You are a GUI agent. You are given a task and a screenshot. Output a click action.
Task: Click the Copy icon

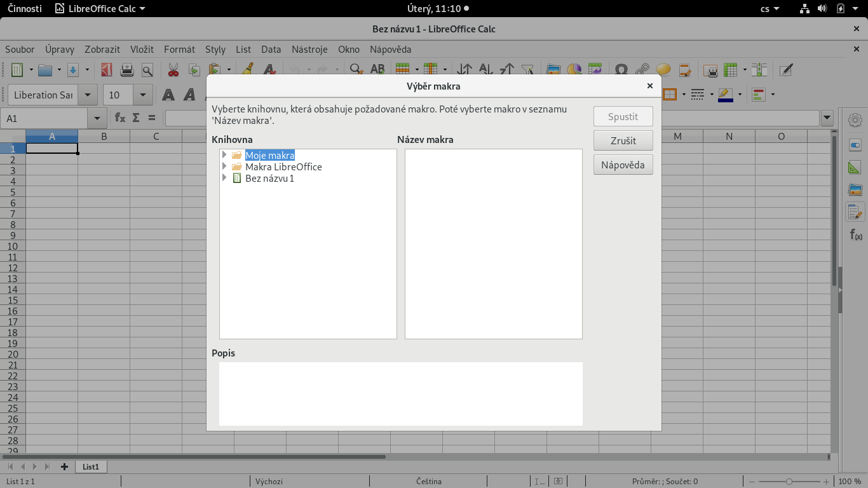pyautogui.click(x=194, y=70)
